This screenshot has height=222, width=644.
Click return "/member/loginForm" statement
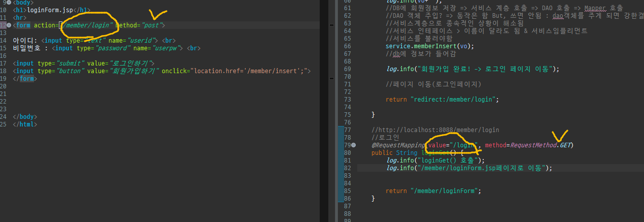(433, 191)
